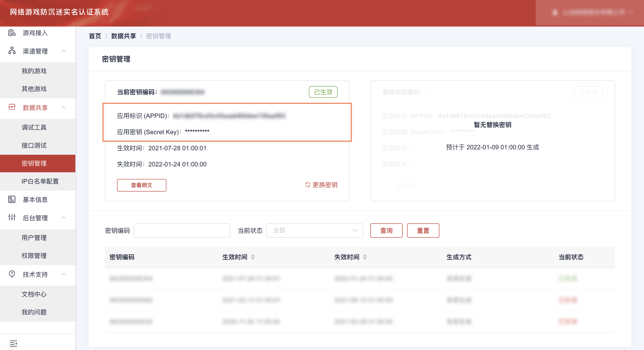Collapse the 后台管理 menu chevron
The image size is (644, 350).
coord(64,218)
